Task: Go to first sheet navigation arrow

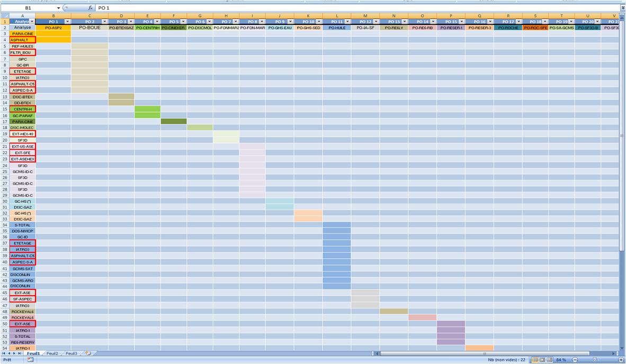Action: tap(4, 353)
